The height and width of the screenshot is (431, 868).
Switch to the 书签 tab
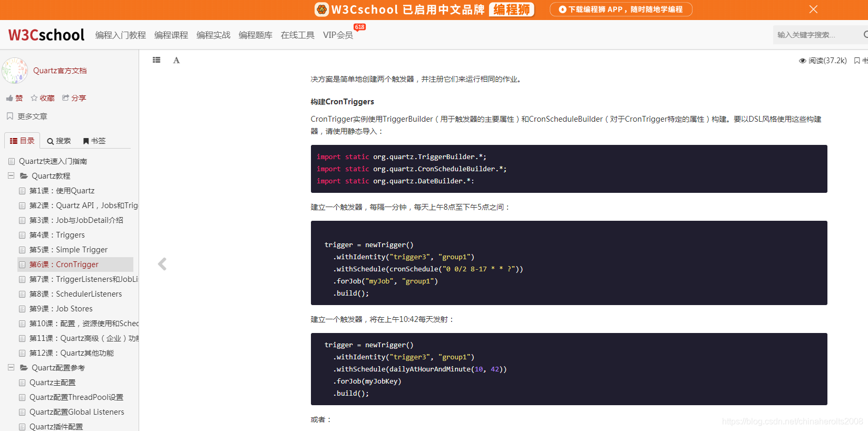[94, 141]
